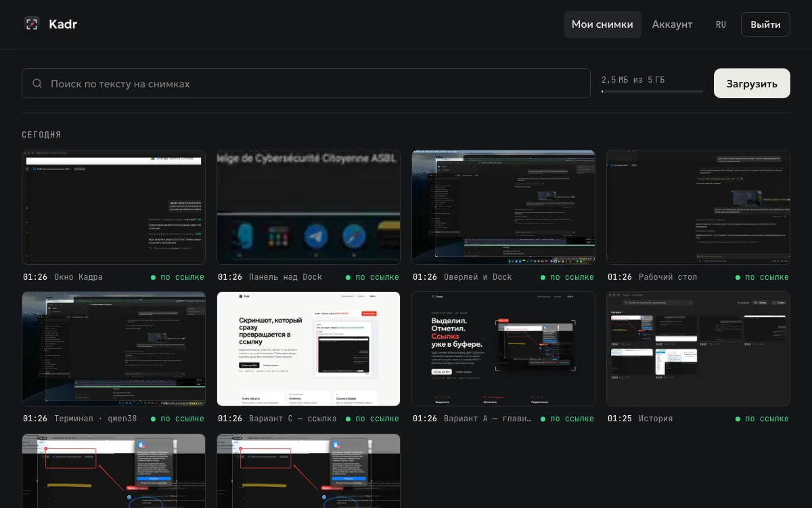Click the caption text Вариант C — ссылка
Screen dimensions: 812x508
[x=292, y=419]
